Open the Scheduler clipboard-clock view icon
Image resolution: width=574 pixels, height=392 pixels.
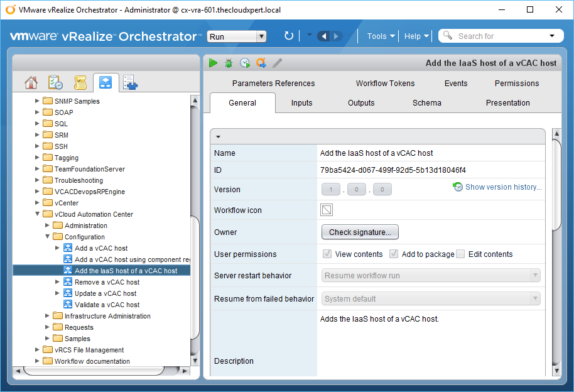point(55,82)
